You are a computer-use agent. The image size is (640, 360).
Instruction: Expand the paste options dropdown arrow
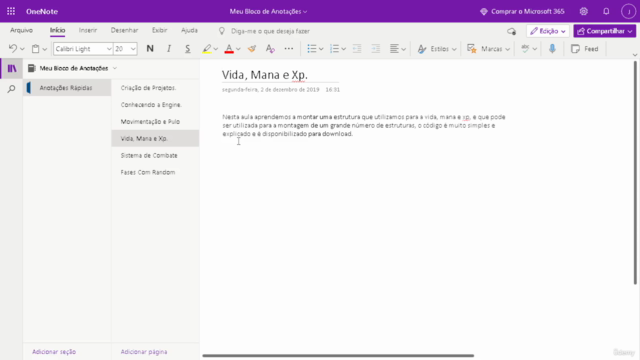point(44,49)
